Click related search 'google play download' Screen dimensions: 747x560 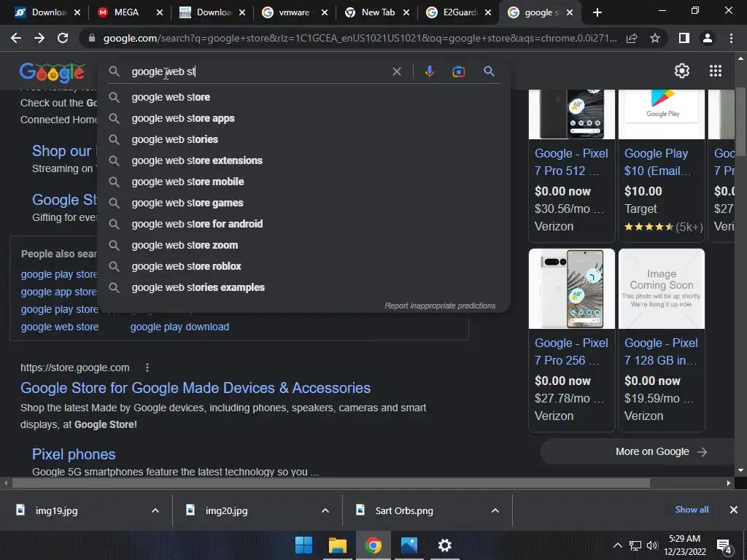[x=179, y=327]
